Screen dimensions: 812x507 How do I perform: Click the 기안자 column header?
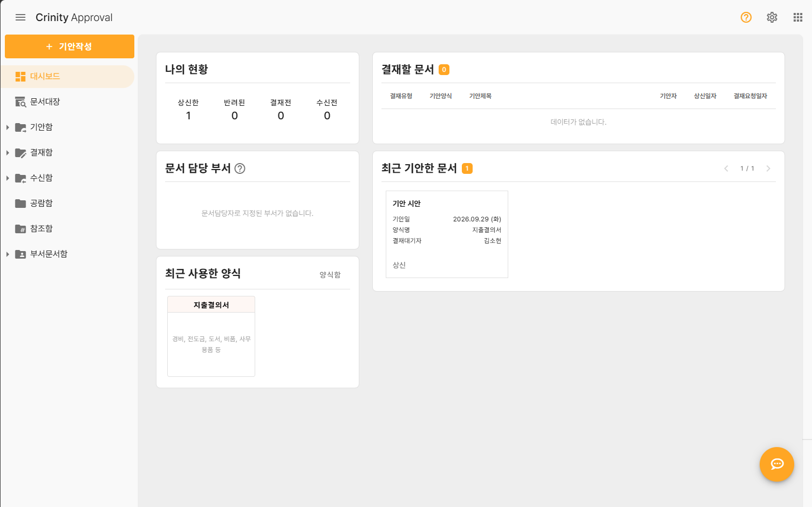(x=668, y=96)
